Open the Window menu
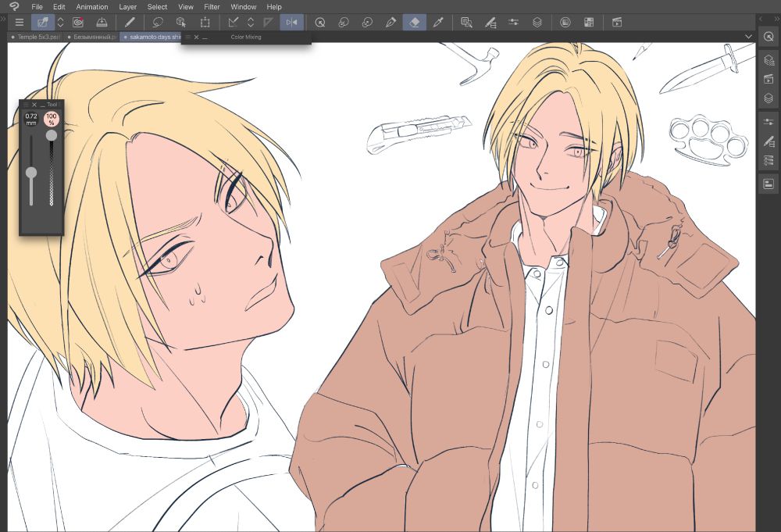Viewport: 781px width, 532px height. coord(244,7)
